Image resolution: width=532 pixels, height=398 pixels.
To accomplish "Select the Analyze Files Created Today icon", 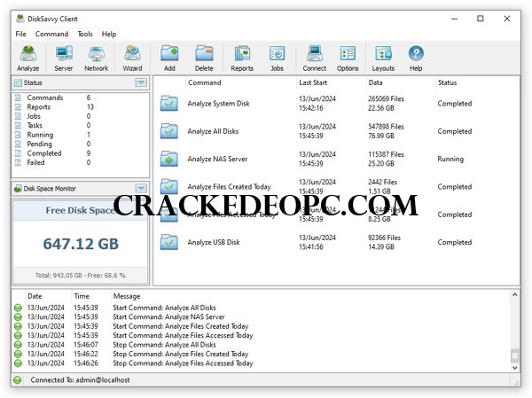I will [169, 186].
